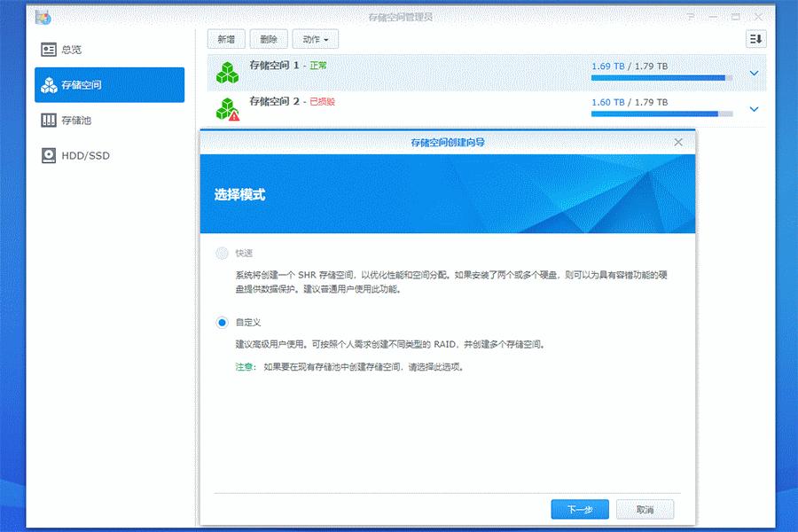Click the 新增 button to create volume
This screenshot has width=798, height=532.
click(225, 38)
